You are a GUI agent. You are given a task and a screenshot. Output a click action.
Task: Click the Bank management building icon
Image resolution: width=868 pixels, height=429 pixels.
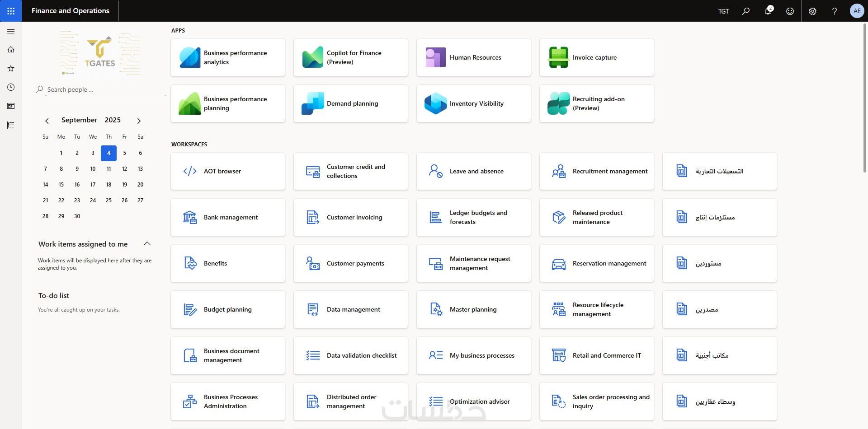point(190,217)
